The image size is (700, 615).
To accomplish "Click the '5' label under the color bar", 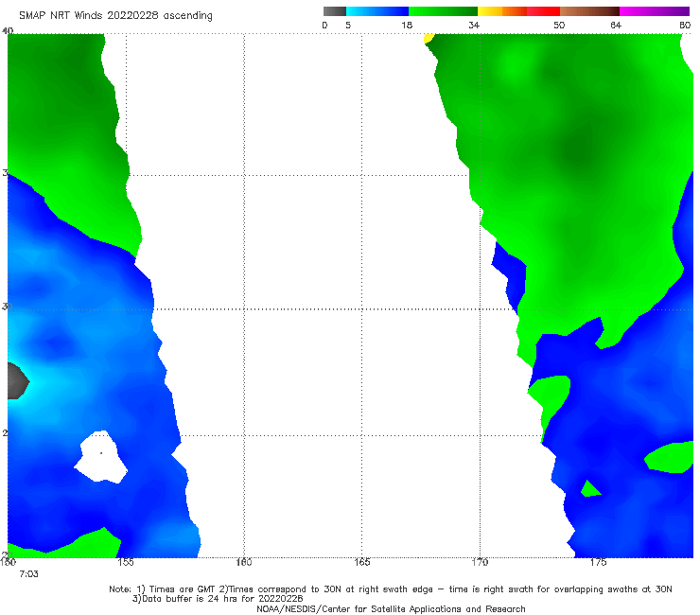I will pos(348,26).
